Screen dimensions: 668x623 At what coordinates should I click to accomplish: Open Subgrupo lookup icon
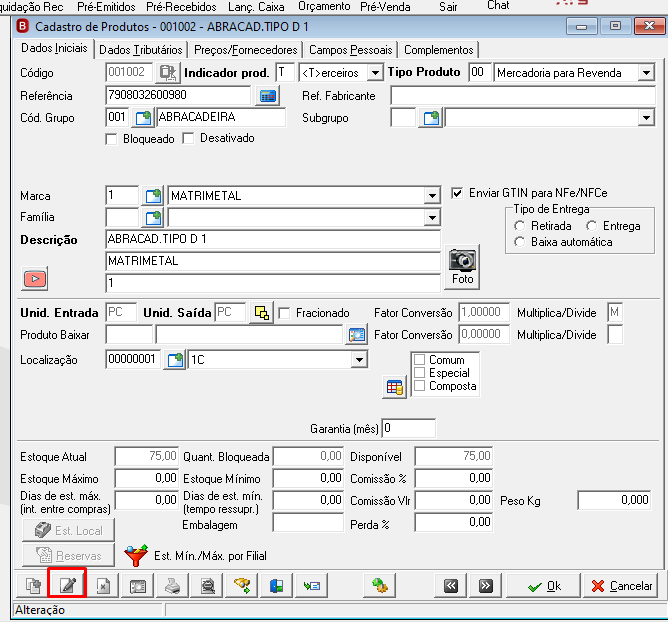431,118
